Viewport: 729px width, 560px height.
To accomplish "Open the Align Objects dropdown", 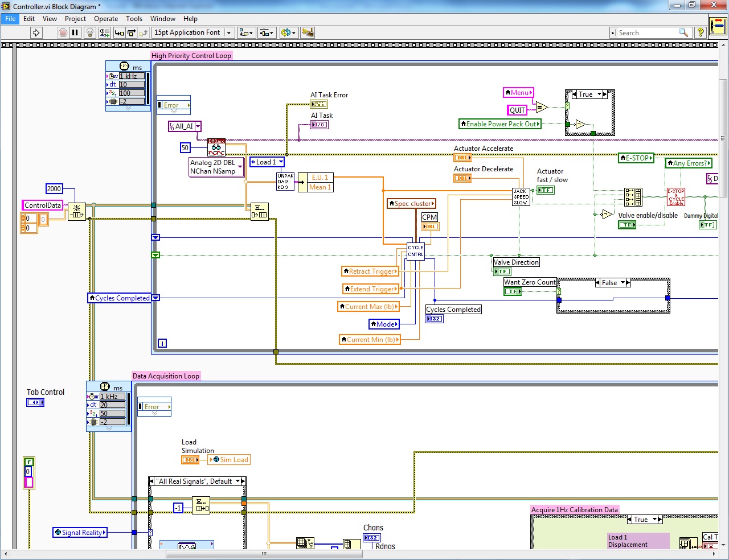I will (247, 32).
